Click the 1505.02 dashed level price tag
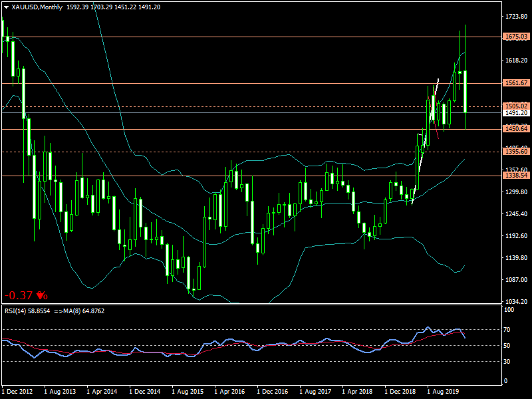This screenshot has width=532, height=399. pos(516,106)
